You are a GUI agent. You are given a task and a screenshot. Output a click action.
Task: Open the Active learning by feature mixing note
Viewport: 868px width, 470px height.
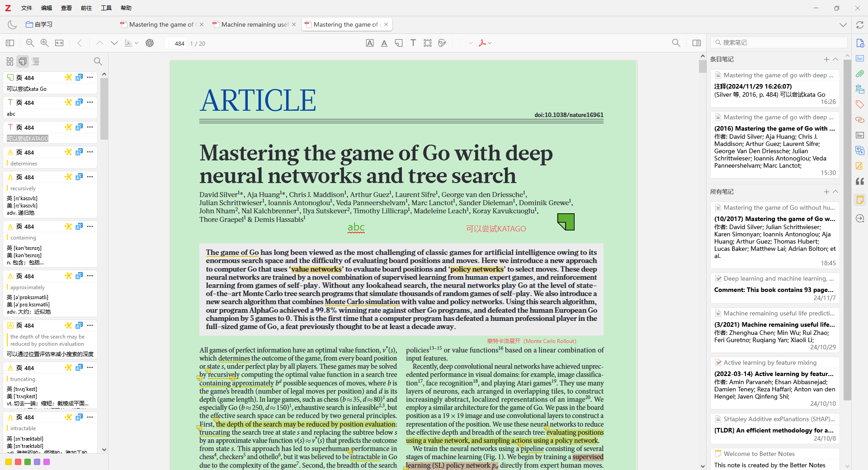pyautogui.click(x=775, y=383)
